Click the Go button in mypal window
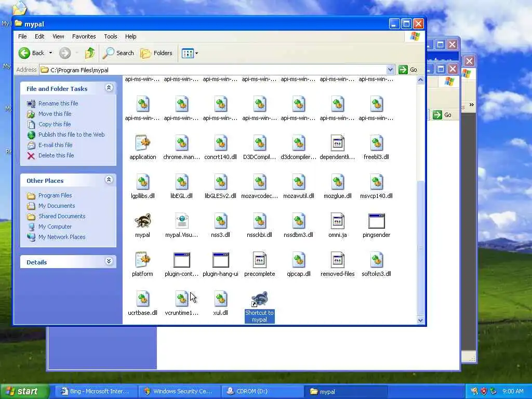 [409, 70]
